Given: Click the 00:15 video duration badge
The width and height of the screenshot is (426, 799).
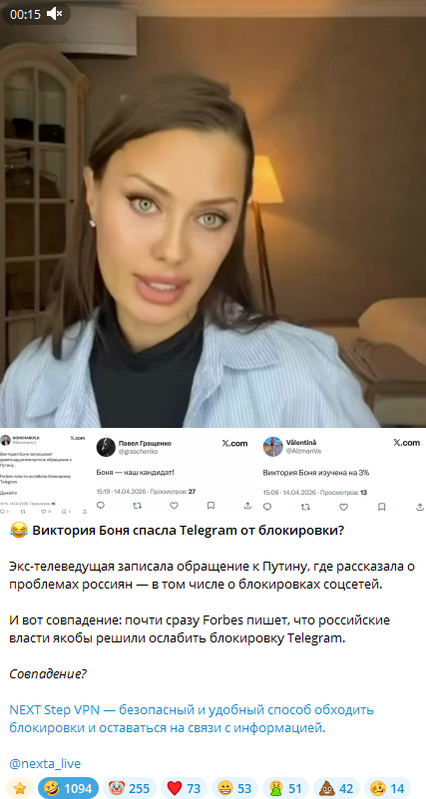Looking at the screenshot, I should pos(25,15).
